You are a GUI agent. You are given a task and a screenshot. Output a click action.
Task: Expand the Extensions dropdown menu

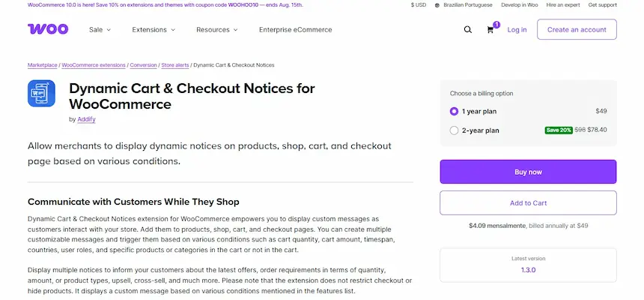(154, 30)
